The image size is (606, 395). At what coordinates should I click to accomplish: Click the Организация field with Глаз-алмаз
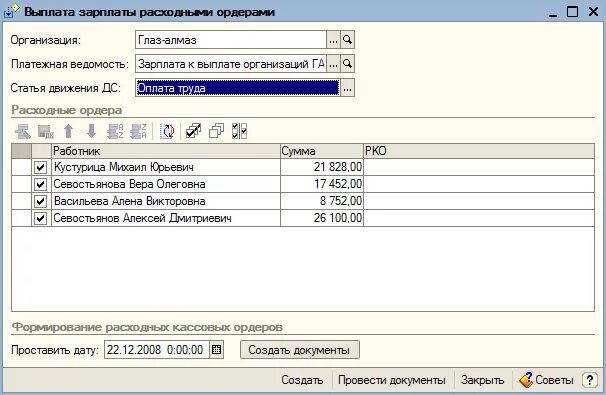[x=231, y=40]
